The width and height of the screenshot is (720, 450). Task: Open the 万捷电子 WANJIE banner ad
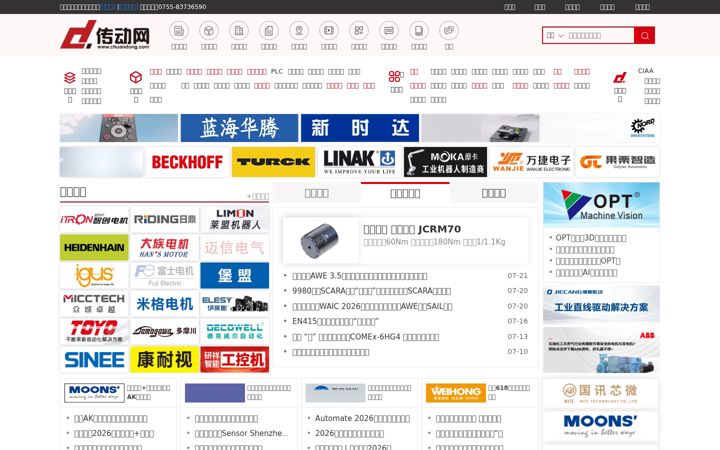(531, 162)
